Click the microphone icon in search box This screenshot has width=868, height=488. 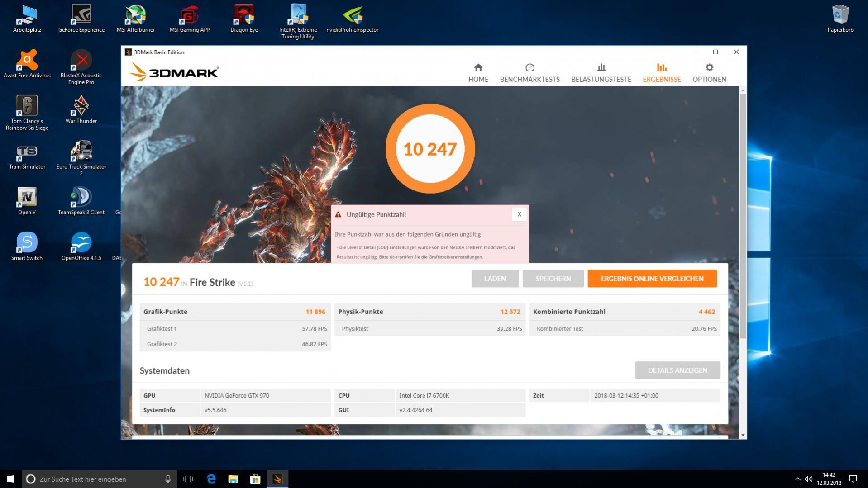point(168,479)
